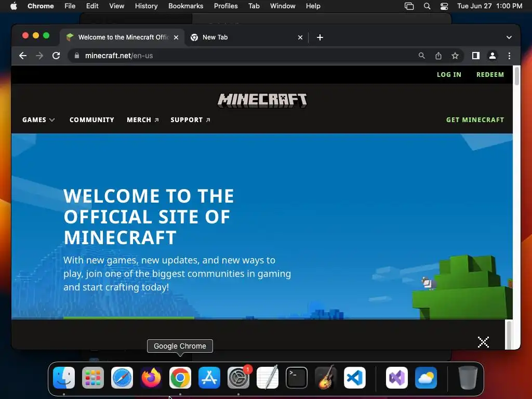Open the Bookmarks menu
This screenshot has width=532, height=399.
(185, 6)
